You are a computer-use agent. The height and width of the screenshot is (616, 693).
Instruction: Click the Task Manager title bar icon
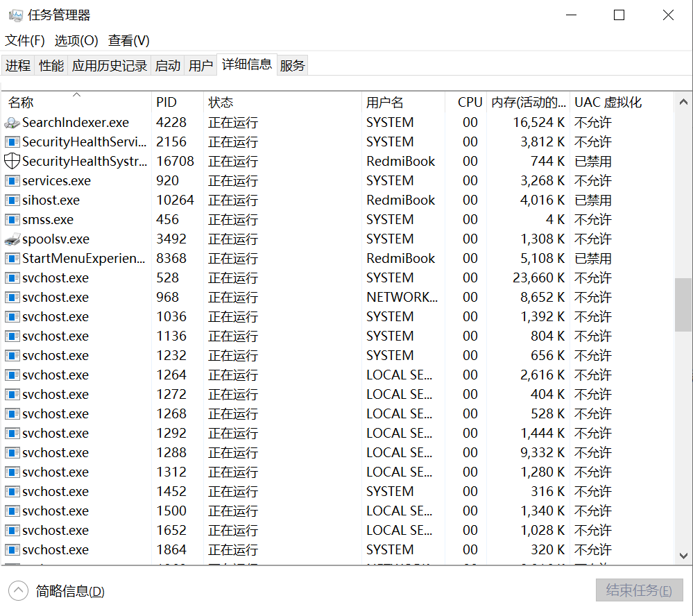click(15, 15)
